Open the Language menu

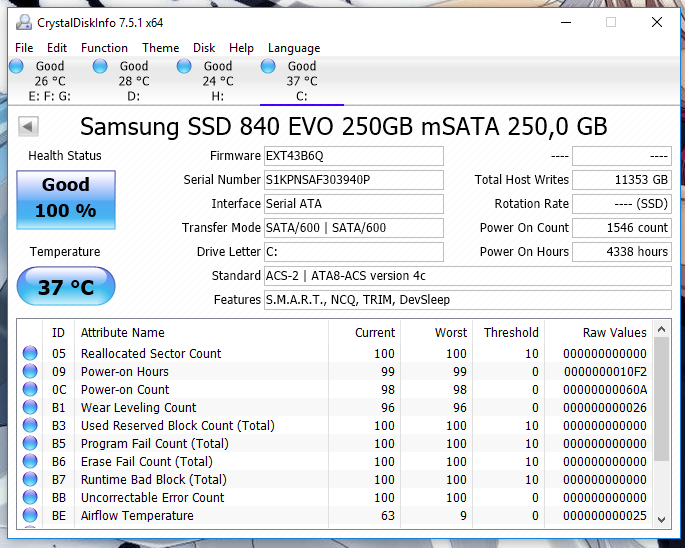point(294,48)
